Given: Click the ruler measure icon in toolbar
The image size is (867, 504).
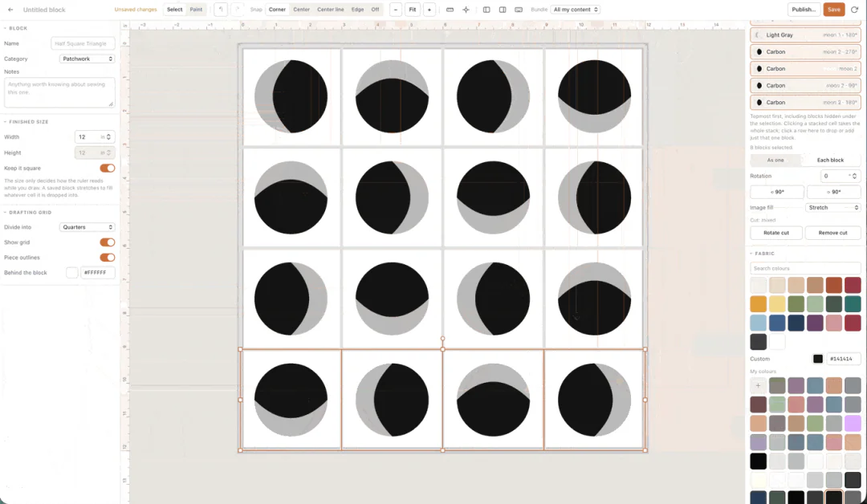Looking at the screenshot, I should (450, 10).
